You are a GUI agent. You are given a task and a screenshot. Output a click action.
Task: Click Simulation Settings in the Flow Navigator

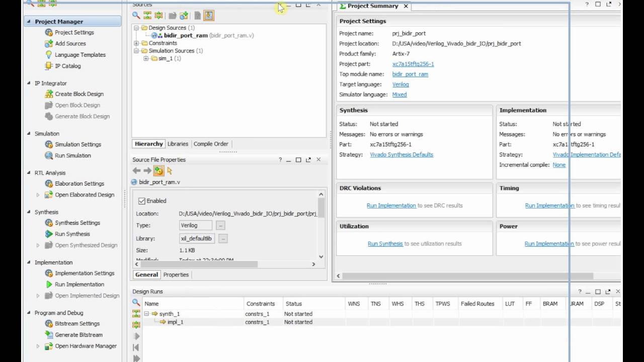pyautogui.click(x=78, y=144)
